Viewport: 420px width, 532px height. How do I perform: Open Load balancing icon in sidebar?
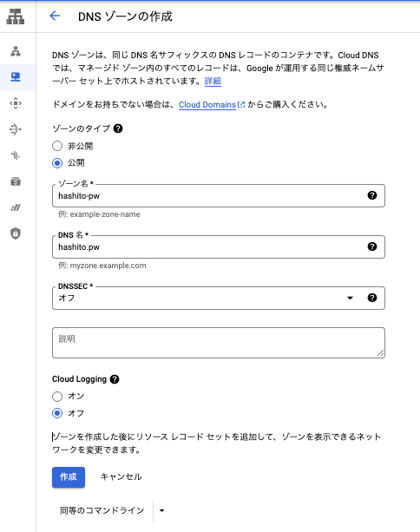tap(16, 51)
